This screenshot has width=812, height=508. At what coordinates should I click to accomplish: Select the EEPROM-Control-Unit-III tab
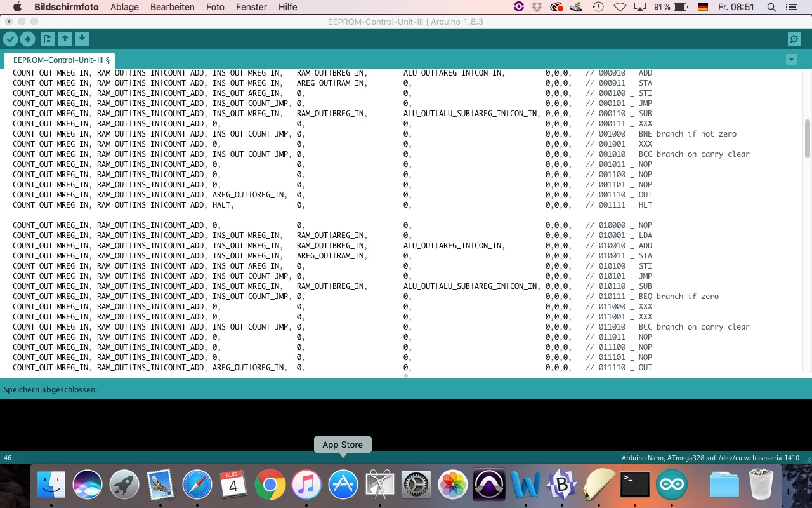click(61, 60)
